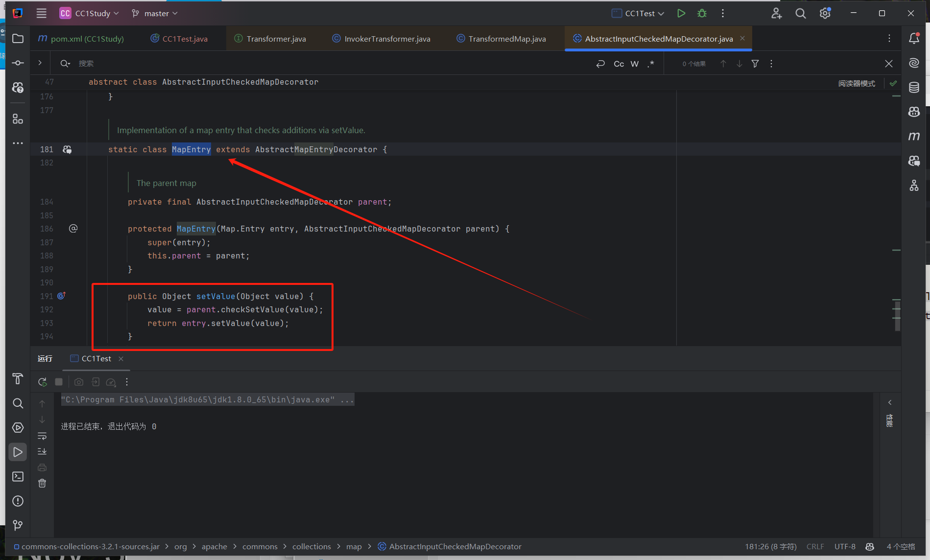Screen dimensions: 930x560
Task: Open Search Everywhere magnifier in title bar
Action: coord(801,13)
